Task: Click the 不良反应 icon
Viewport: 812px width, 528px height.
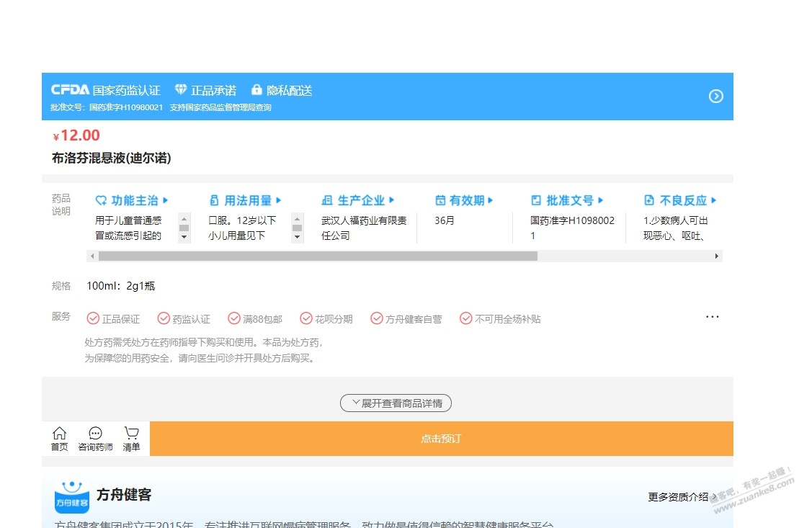Action: pos(649,200)
